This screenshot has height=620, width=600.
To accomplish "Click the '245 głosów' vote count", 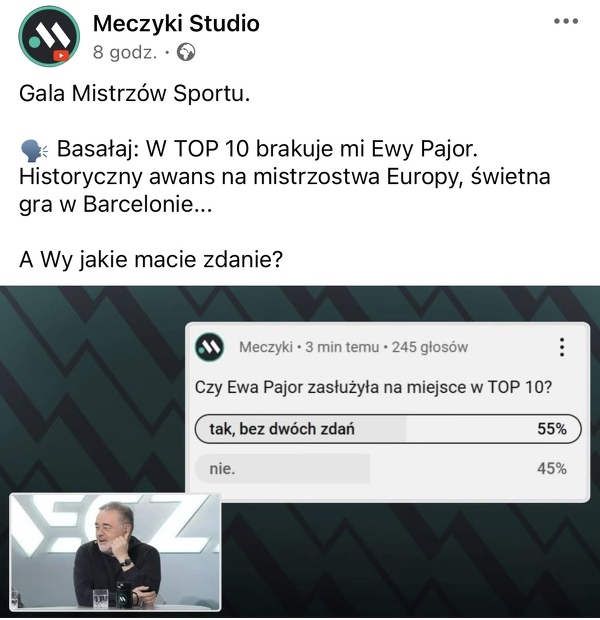I will coord(430,347).
